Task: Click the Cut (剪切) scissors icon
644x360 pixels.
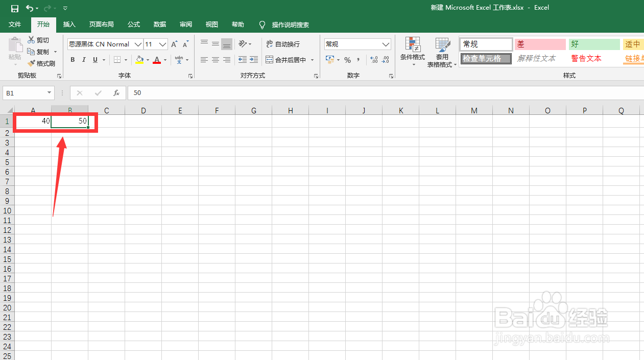Action: [x=31, y=40]
